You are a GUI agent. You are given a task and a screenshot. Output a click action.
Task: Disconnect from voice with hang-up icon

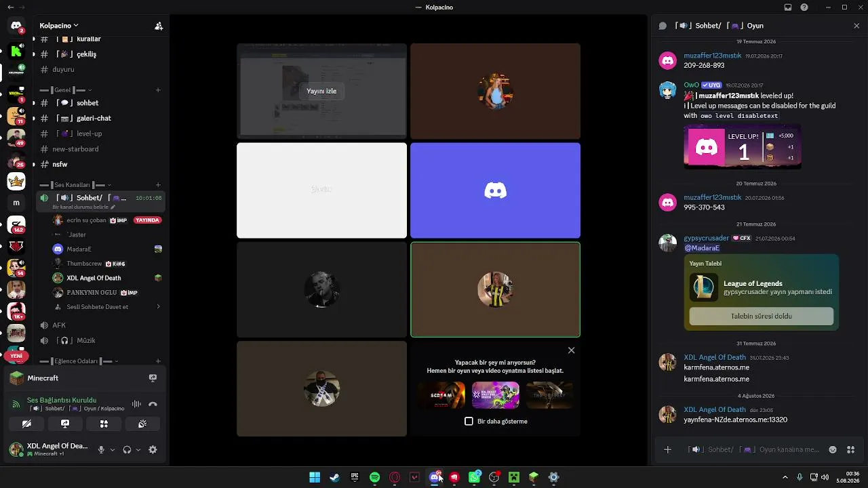tap(153, 404)
